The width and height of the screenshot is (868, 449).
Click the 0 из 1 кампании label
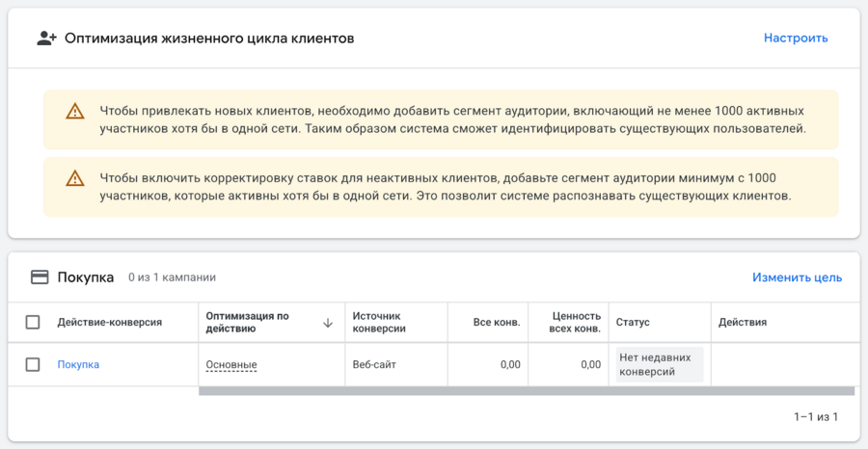pos(173,277)
